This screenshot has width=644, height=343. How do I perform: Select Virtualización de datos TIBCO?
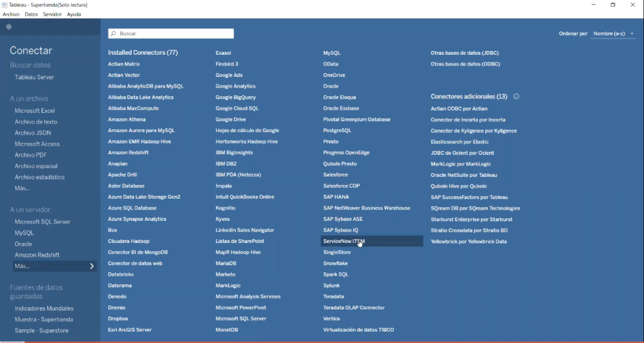pos(358,330)
